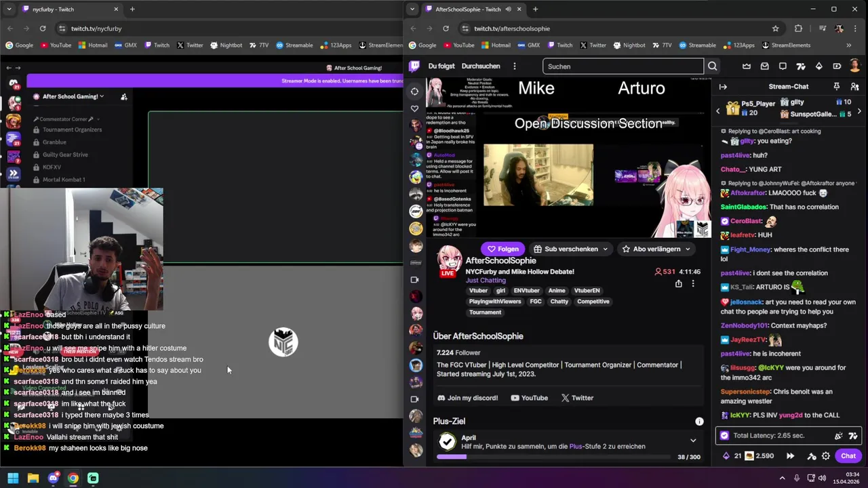Click the party popper icon in chat input
Screen dimensions: 868x488
[839, 436]
